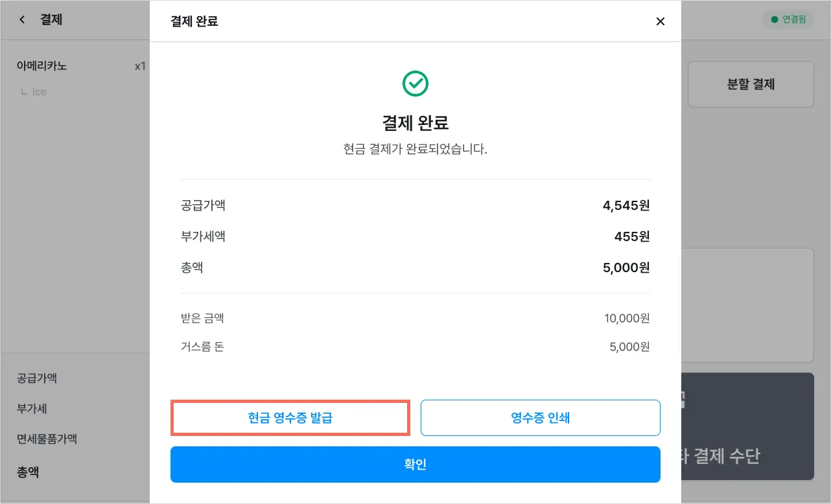Click the bold 5,000원 total in dialog
The height and width of the screenshot is (504, 831).
click(x=626, y=267)
